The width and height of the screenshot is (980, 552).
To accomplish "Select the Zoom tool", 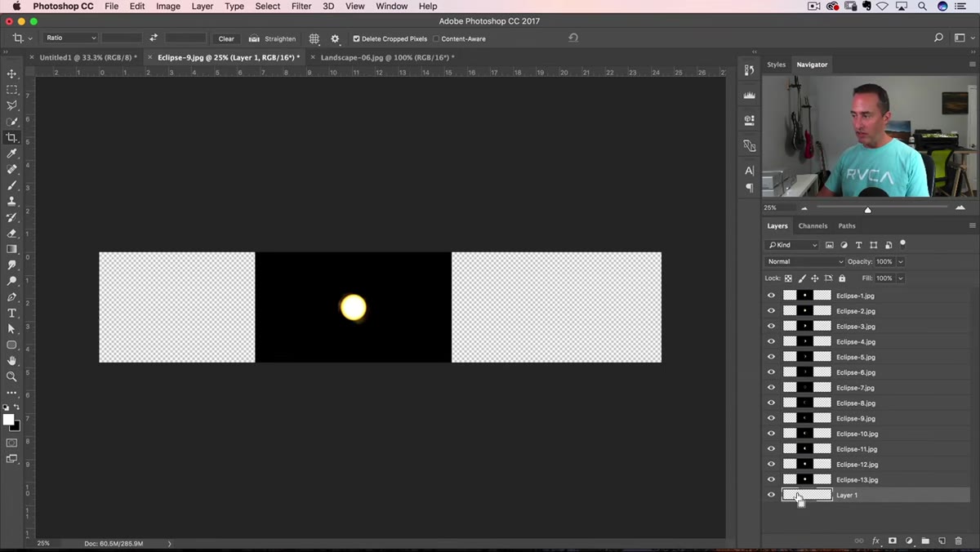I will point(11,376).
